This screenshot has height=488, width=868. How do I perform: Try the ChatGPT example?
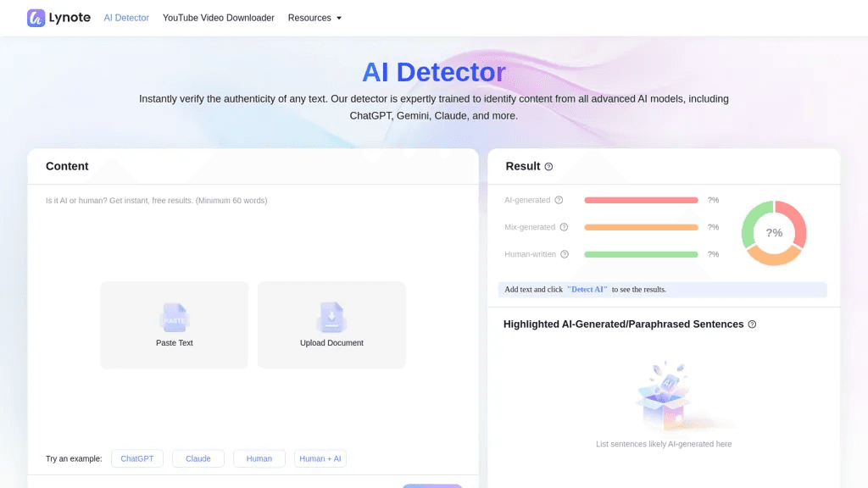(137, 458)
